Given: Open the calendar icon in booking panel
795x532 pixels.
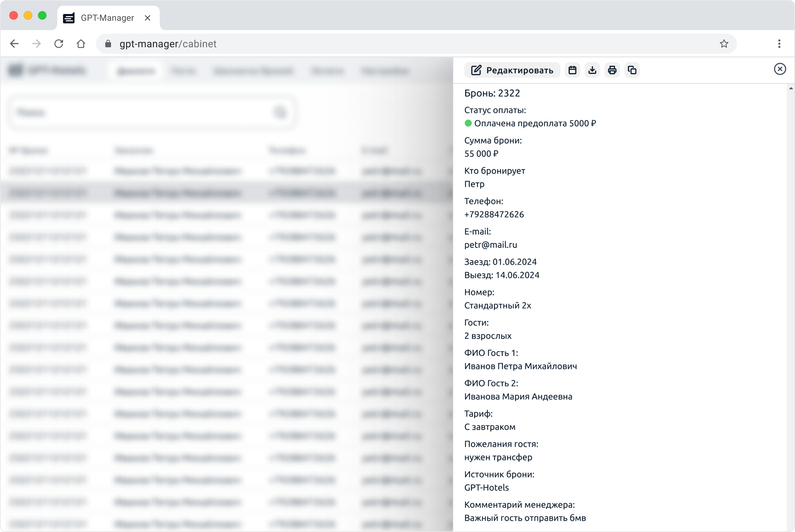Looking at the screenshot, I should tap(572, 70).
